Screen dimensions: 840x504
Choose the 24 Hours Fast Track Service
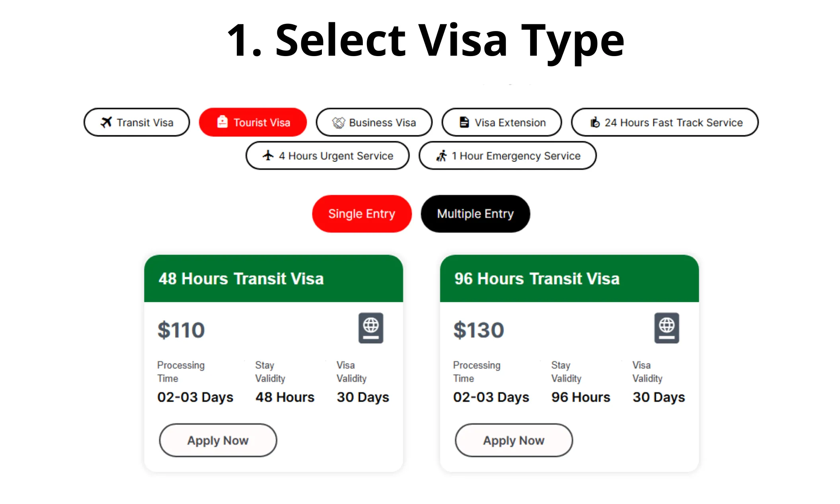pos(665,122)
